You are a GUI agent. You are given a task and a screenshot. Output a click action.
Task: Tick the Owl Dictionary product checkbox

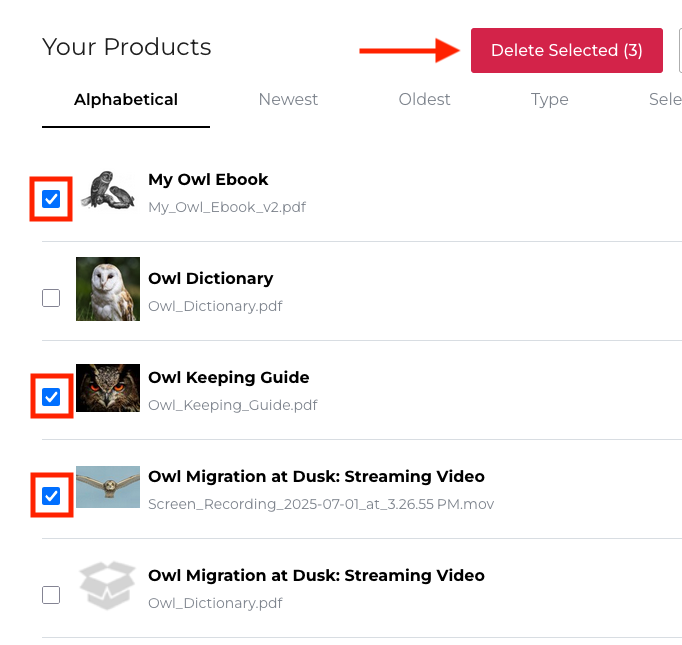pos(51,298)
